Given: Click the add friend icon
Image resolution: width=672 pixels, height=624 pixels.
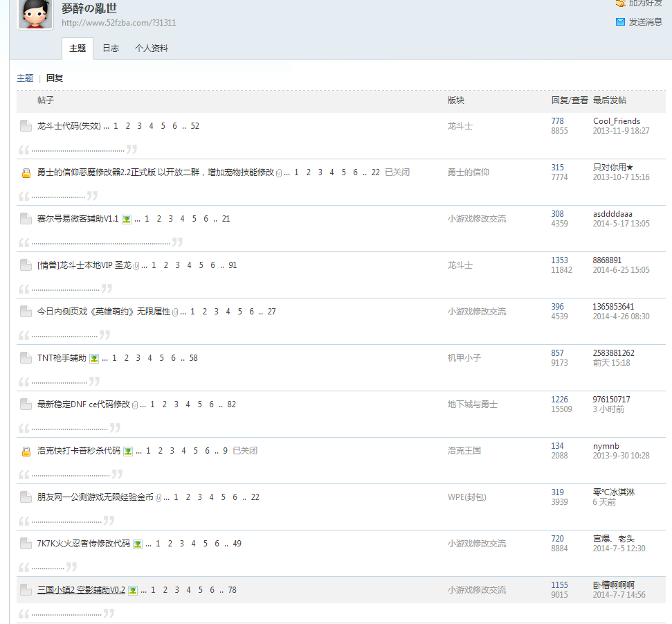Looking at the screenshot, I should click(x=620, y=3).
